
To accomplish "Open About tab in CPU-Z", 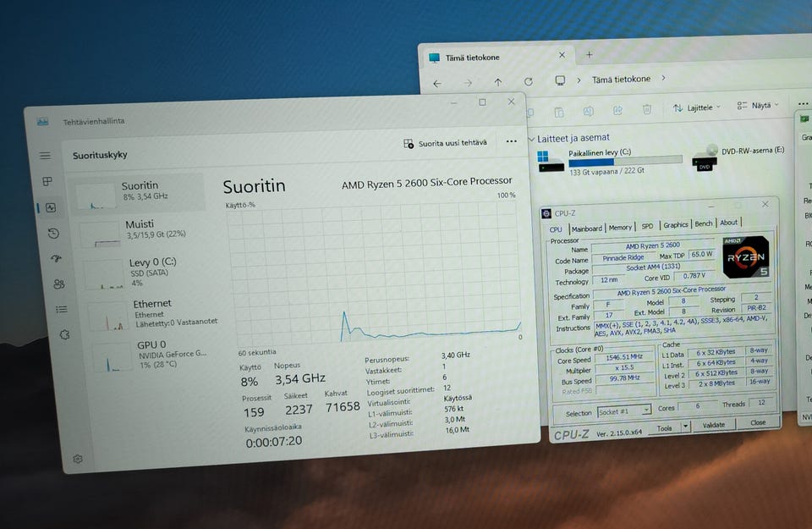I will click(728, 223).
